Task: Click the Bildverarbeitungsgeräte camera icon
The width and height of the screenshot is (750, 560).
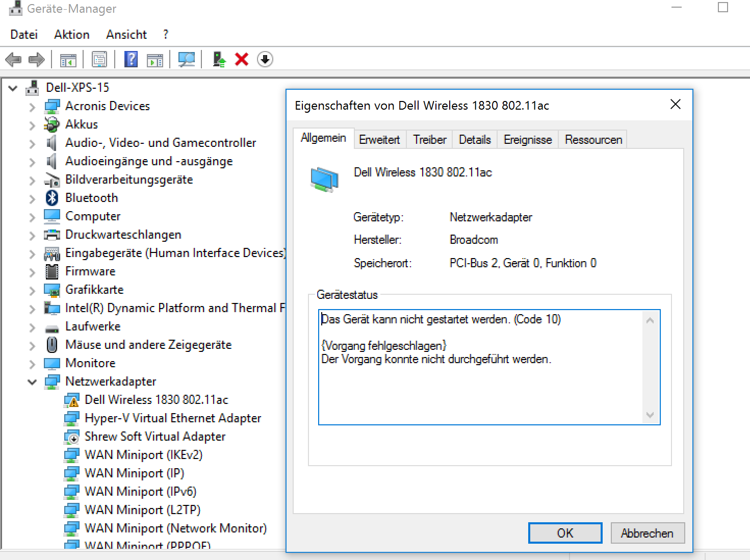Action: 52,180
